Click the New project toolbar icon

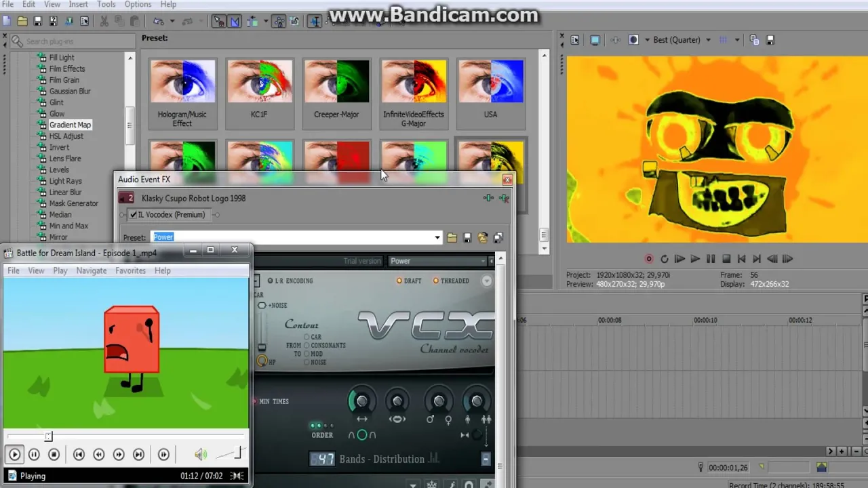(7, 21)
